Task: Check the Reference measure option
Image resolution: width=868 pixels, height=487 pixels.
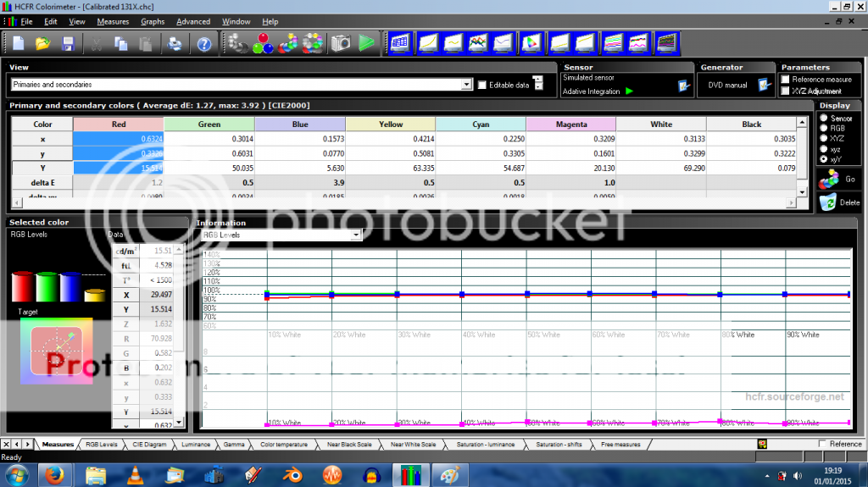Action: 785,80
